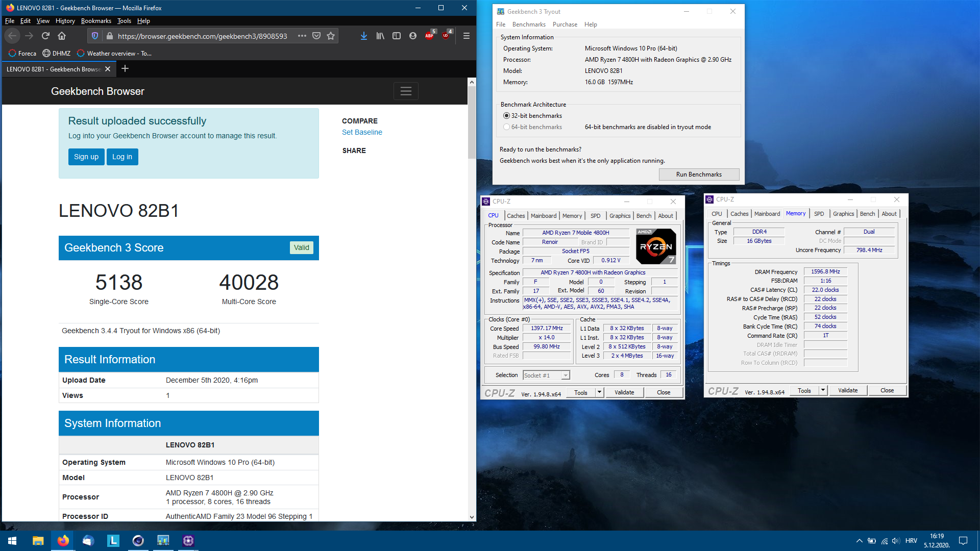Open Geekbench 3 Purchase menu

coord(565,24)
